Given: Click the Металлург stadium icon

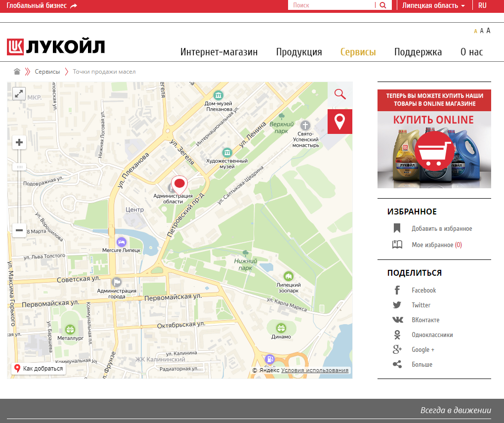Looking at the screenshot, I should click(70, 330).
